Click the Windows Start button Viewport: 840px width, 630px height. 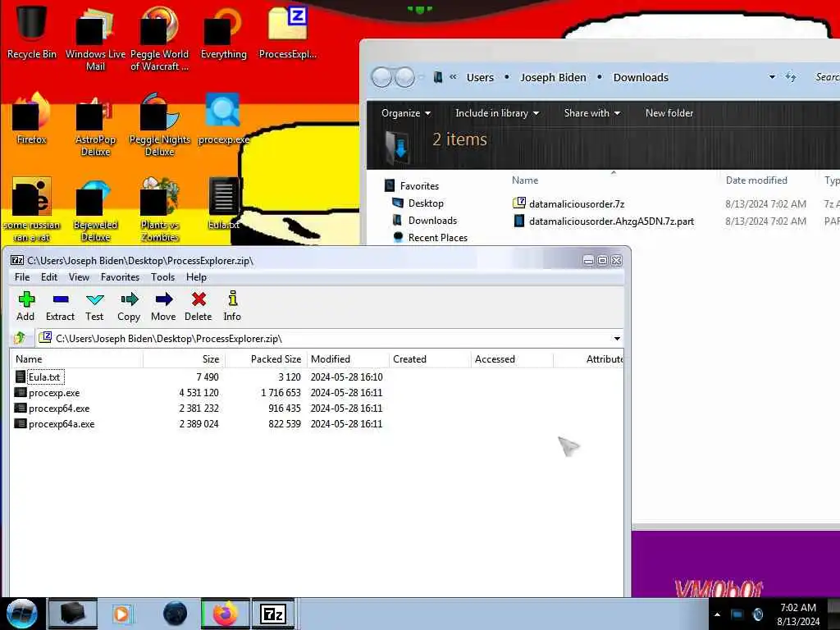(x=21, y=614)
